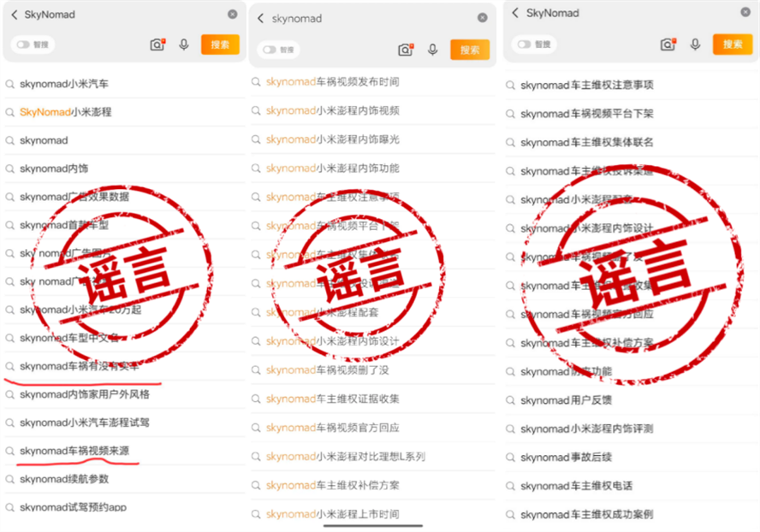760x532 pixels.
Task: Select middle screen suggestion skynomad车祸视频删了没
Action: click(x=327, y=370)
